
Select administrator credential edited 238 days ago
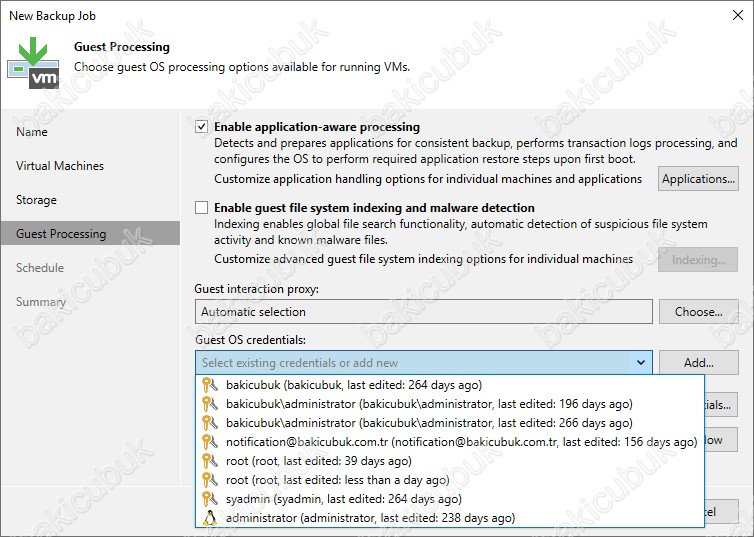click(x=450, y=518)
